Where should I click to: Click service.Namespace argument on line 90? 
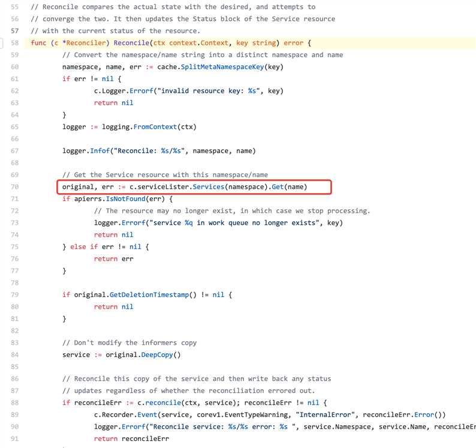(x=337, y=427)
